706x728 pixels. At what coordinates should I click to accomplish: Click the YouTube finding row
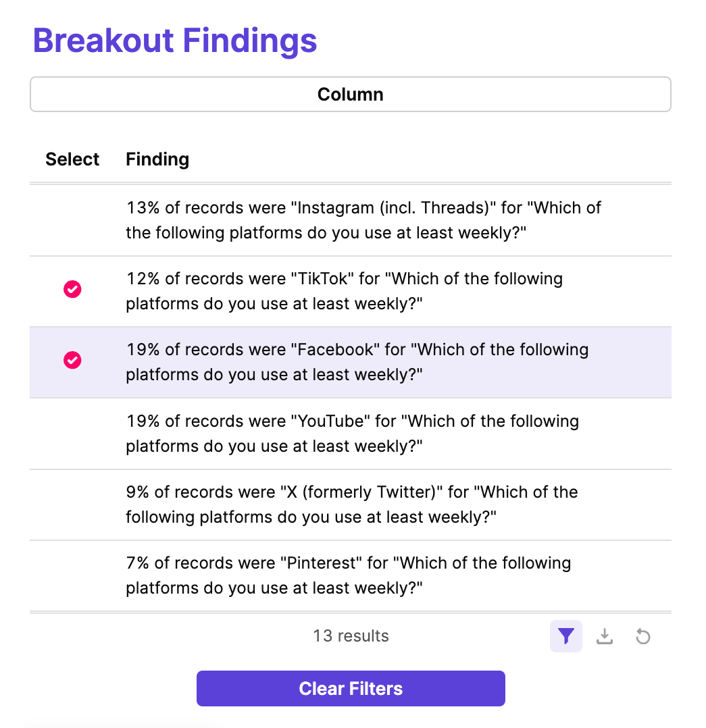pyautogui.click(x=351, y=433)
